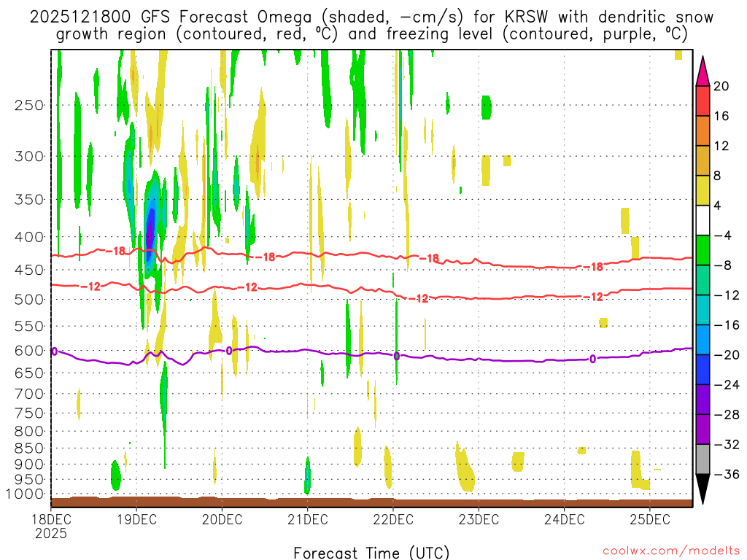Click the 600 pressure level label

[29, 351]
